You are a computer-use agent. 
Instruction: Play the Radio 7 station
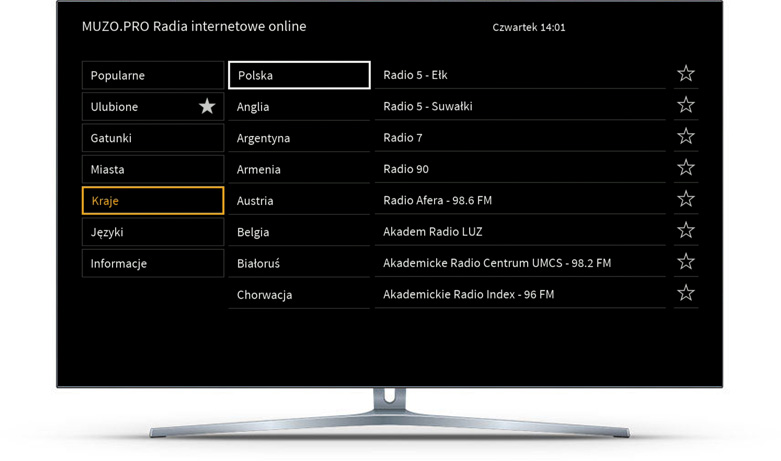point(519,137)
